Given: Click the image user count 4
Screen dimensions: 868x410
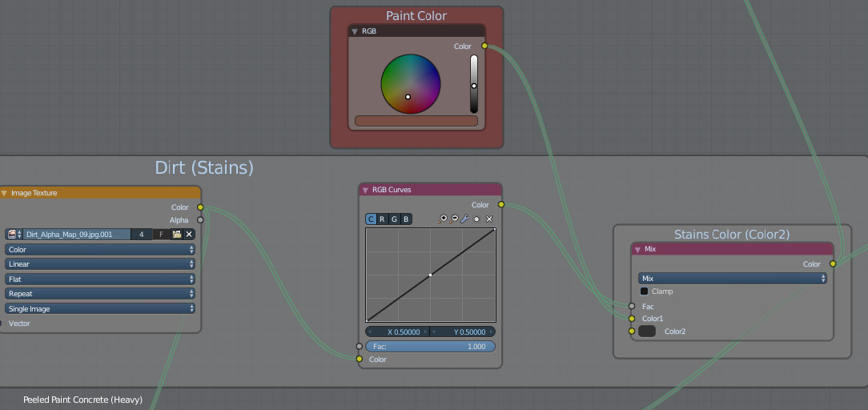Looking at the screenshot, I should 142,235.
